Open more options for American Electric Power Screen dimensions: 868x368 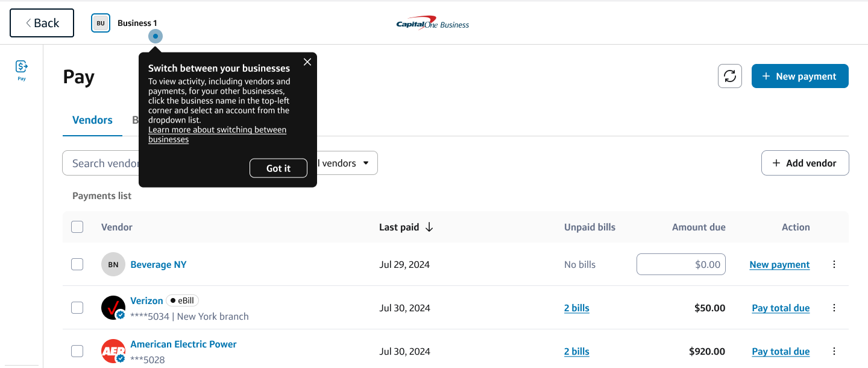tap(834, 351)
